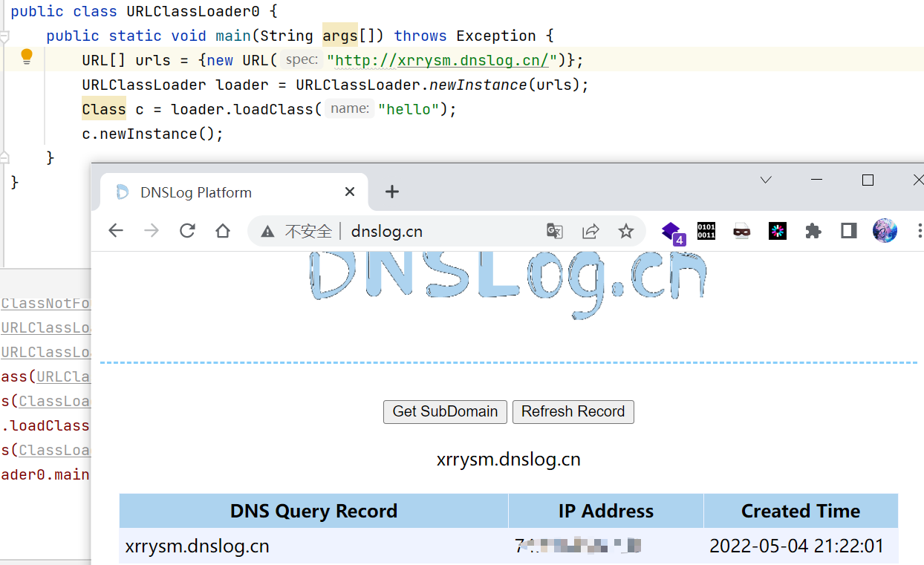Click the highlighted args parameter
The width and height of the screenshot is (924, 565).
coord(340,36)
